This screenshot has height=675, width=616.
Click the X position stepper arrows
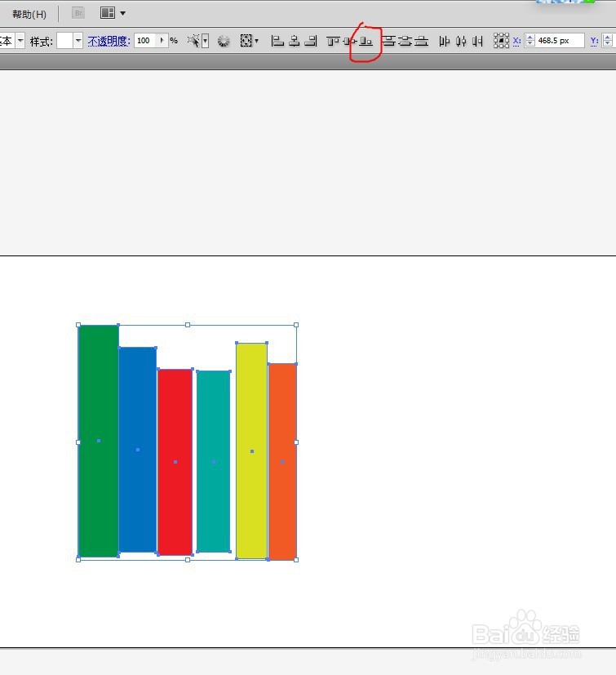530,41
